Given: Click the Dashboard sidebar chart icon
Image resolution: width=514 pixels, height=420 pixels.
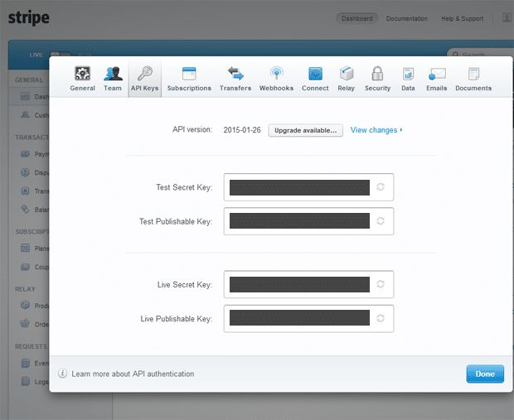Looking at the screenshot, I should [25, 96].
